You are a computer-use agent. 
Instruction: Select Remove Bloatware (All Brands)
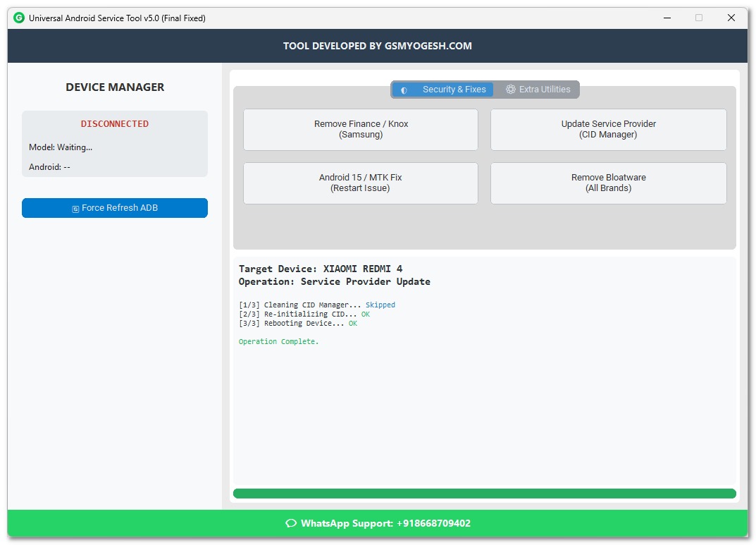608,183
